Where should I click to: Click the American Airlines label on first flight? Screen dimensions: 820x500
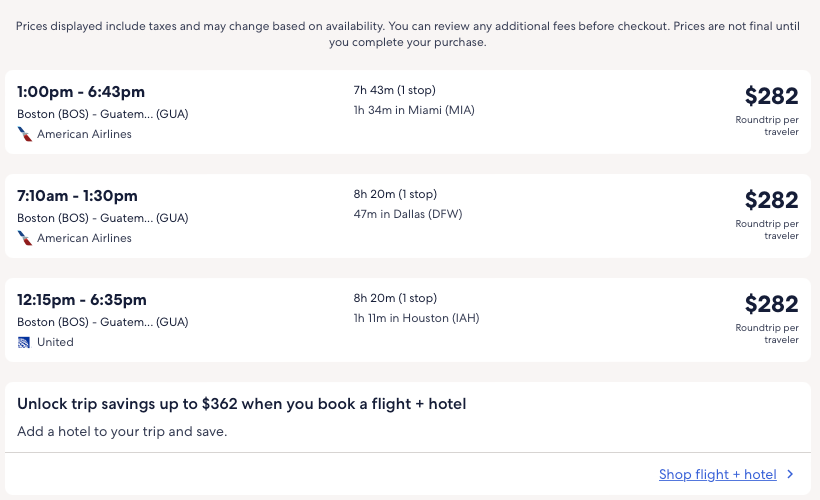(84, 134)
